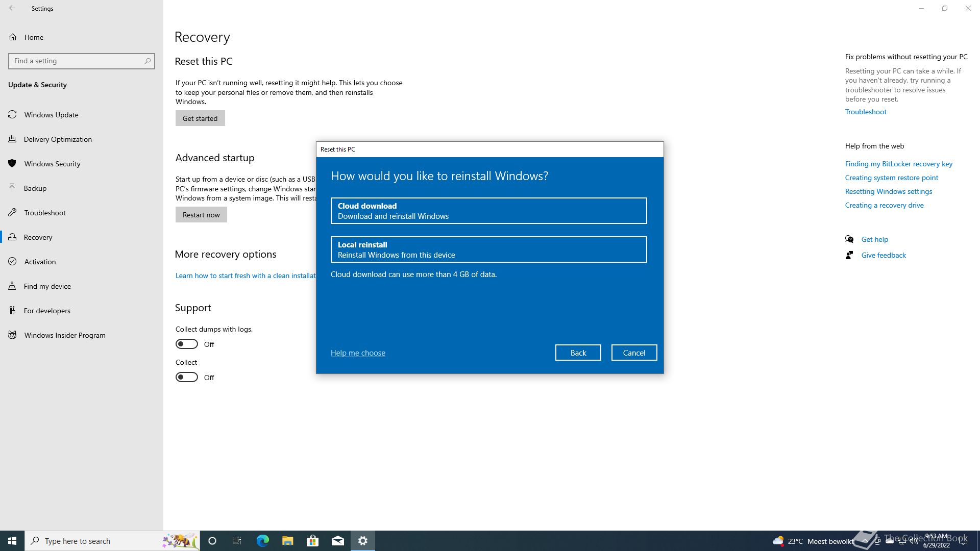
Task: Open the notification center icon
Action: pos(963,541)
